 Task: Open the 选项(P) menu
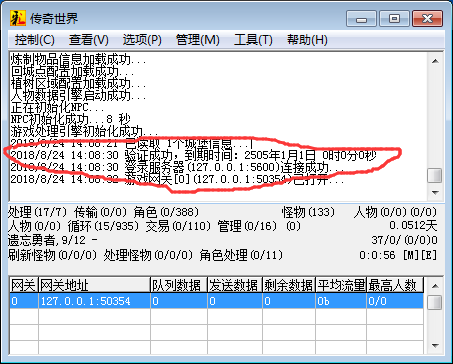142,40
